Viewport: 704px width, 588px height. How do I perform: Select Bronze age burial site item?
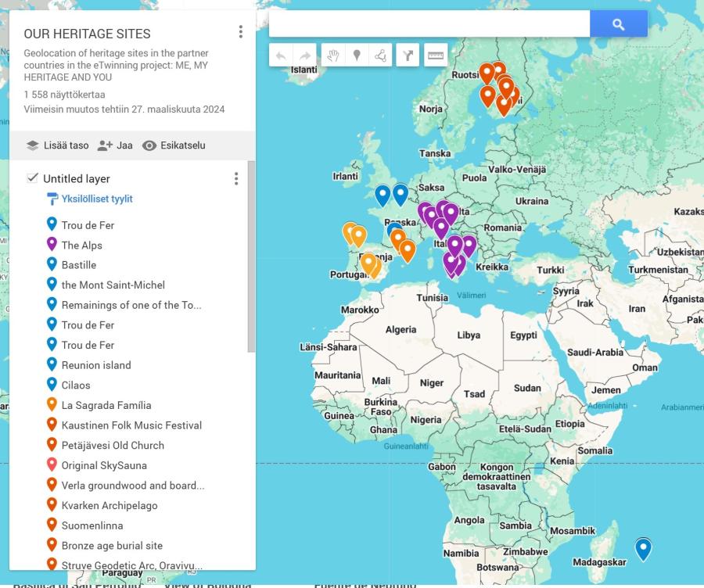coord(112,546)
